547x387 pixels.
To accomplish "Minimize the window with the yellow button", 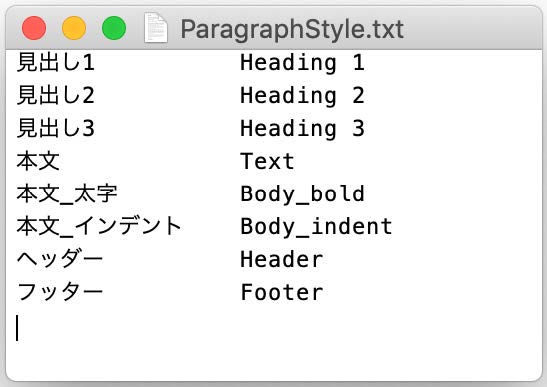I will [x=74, y=28].
